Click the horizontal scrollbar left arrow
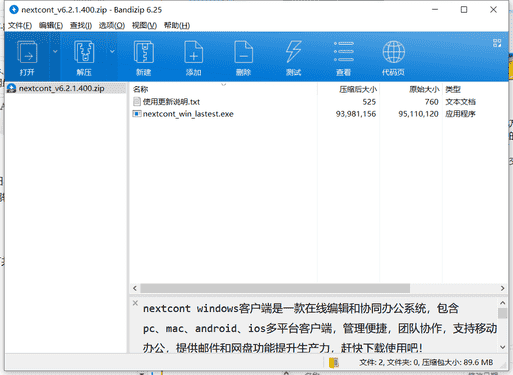The width and height of the screenshot is (513, 375). 135,288
